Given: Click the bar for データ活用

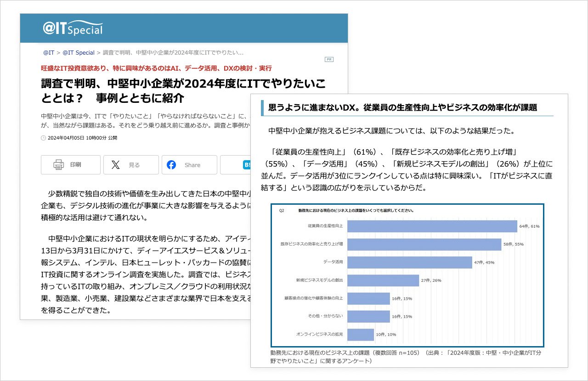Looking at the screenshot, I should pos(410,262).
